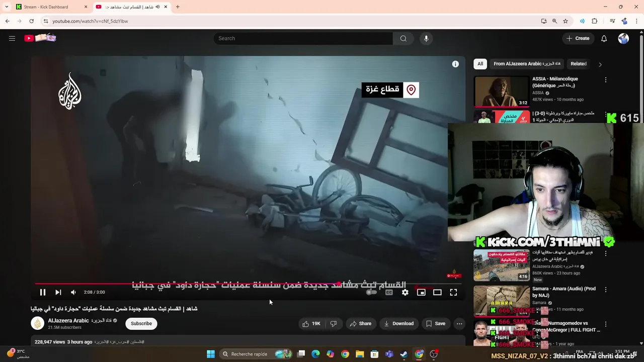Viewport: 644px width, 362px height.
Task: Open options for Samara - Amara video
Action: coord(606,290)
